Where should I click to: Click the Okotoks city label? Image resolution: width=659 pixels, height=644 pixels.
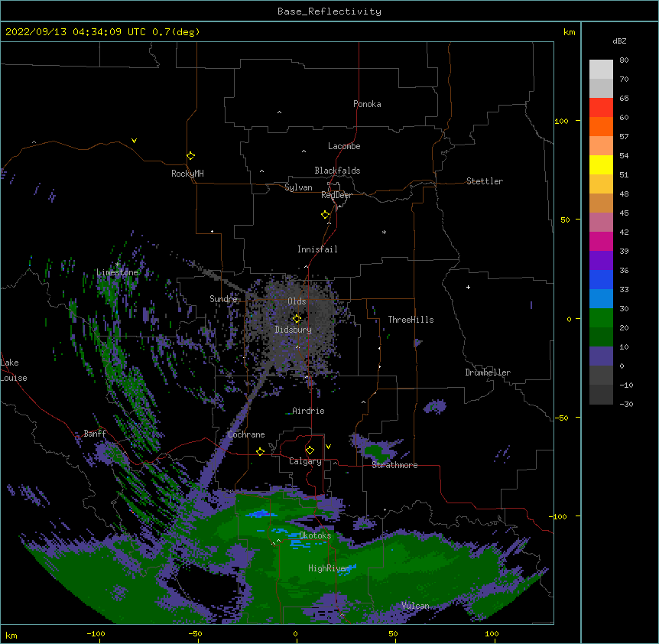coord(315,535)
